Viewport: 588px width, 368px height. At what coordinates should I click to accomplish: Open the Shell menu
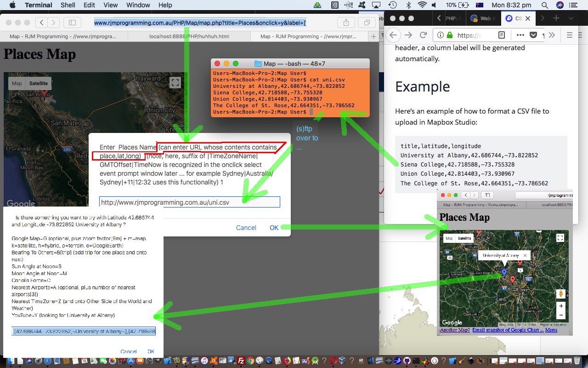pyautogui.click(x=68, y=5)
